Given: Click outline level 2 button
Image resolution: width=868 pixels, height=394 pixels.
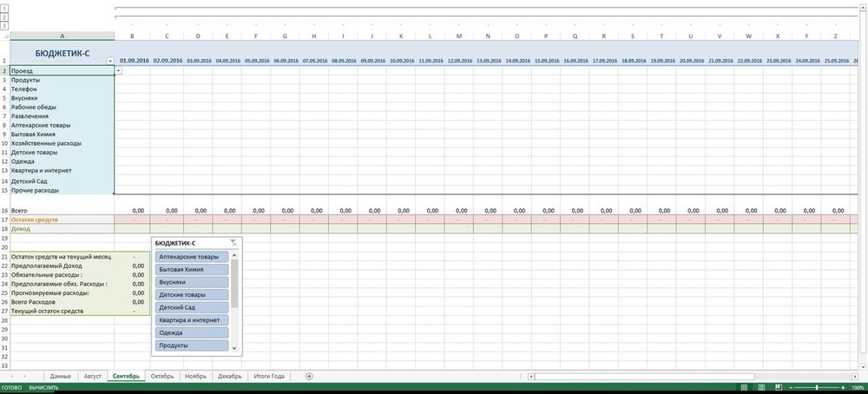Looking at the screenshot, I should [3, 17].
